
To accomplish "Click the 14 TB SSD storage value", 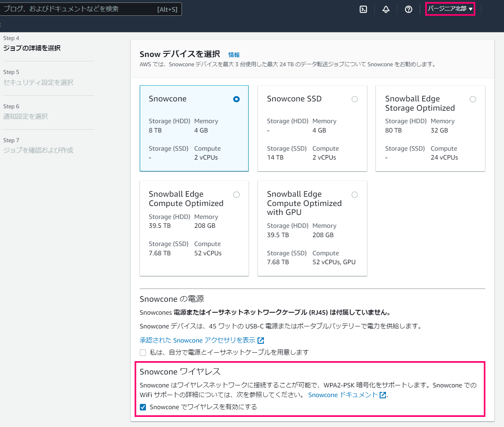I will (275, 158).
